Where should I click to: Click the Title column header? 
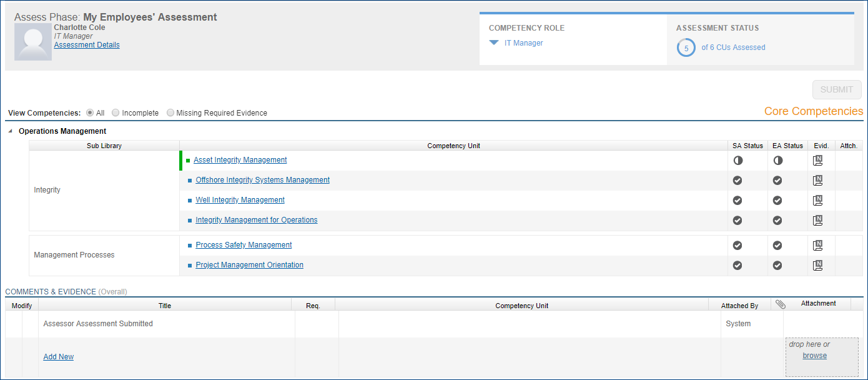165,306
